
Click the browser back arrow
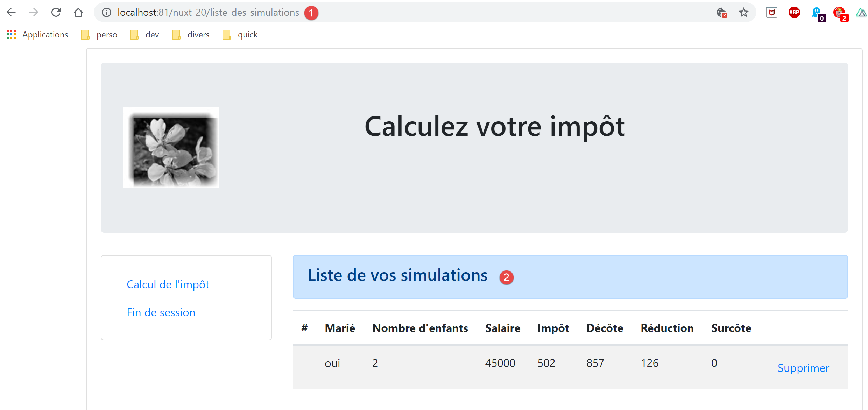(11, 13)
